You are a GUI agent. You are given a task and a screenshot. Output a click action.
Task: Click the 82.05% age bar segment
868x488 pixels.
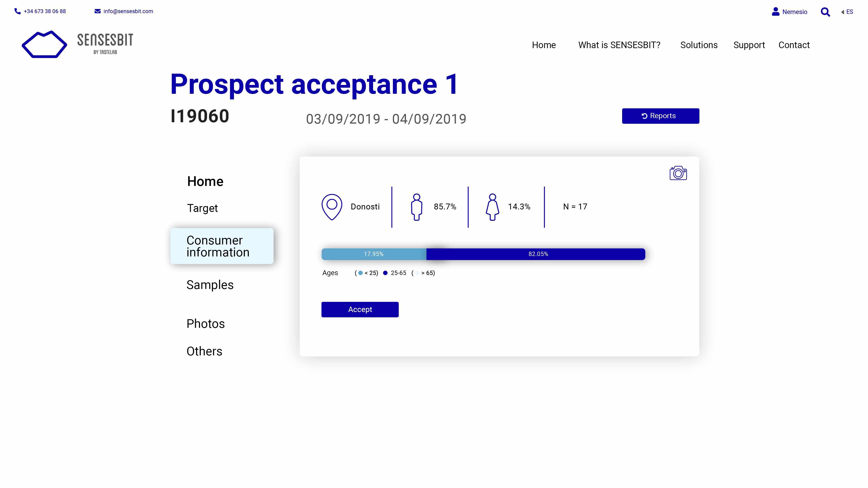coord(538,254)
